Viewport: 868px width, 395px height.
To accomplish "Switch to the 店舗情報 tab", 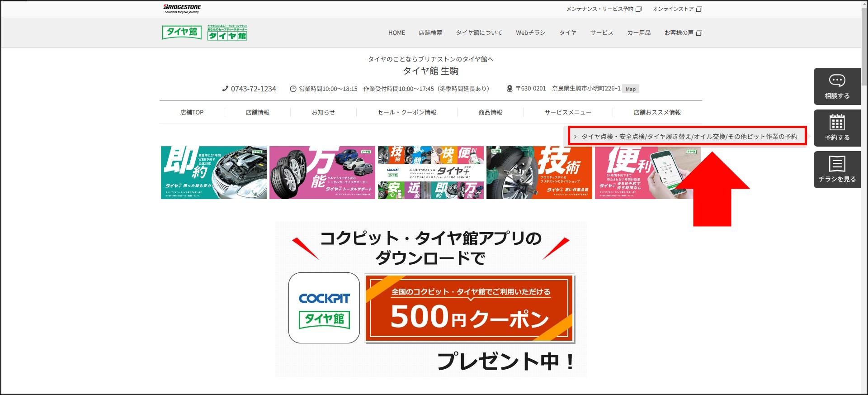I will pyautogui.click(x=258, y=112).
